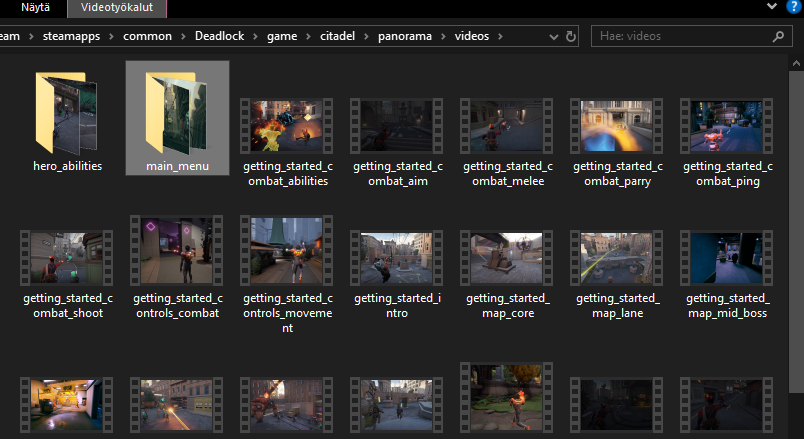Navigate to common in the breadcrumb
804x439 pixels.
[x=147, y=36]
